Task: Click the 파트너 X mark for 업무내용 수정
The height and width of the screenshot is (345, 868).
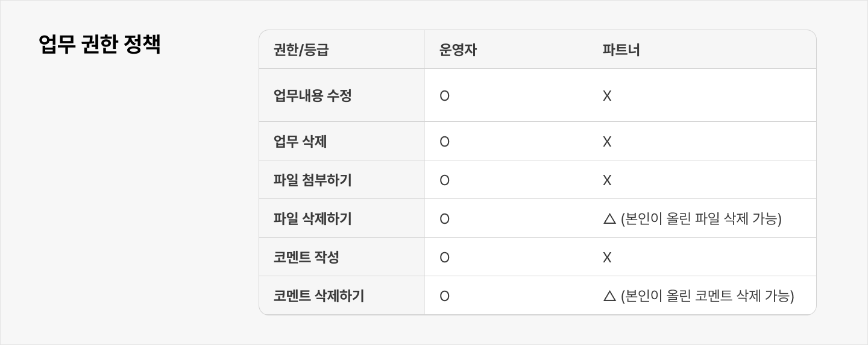Action: tap(607, 96)
